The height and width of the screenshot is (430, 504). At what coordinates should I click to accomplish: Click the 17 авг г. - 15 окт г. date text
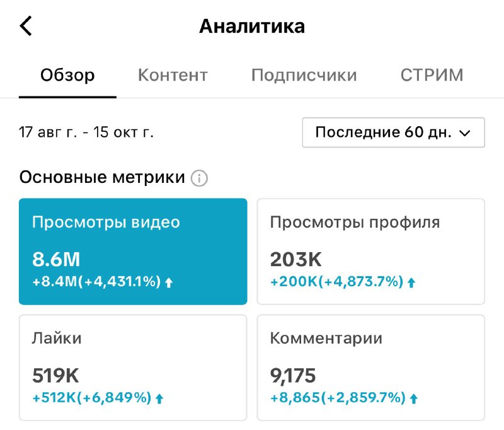[x=86, y=132]
